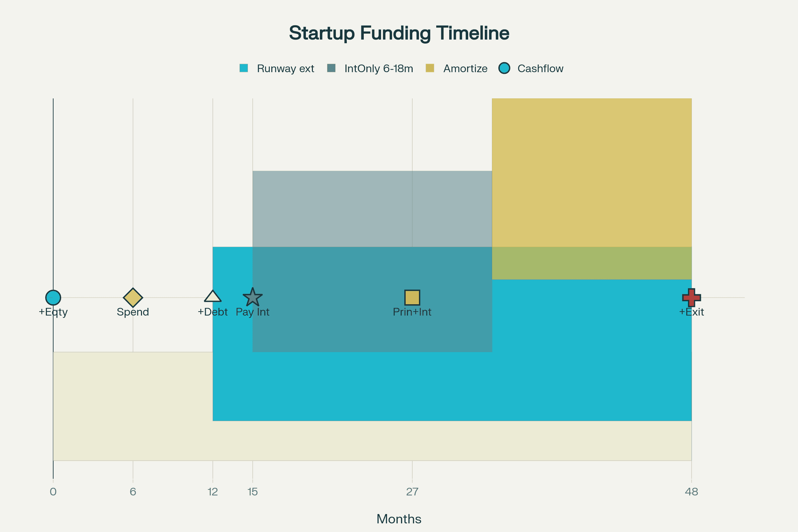This screenshot has width=798, height=532.
Task: Click the IntOnly gray legend swatch
Action: coord(331,68)
